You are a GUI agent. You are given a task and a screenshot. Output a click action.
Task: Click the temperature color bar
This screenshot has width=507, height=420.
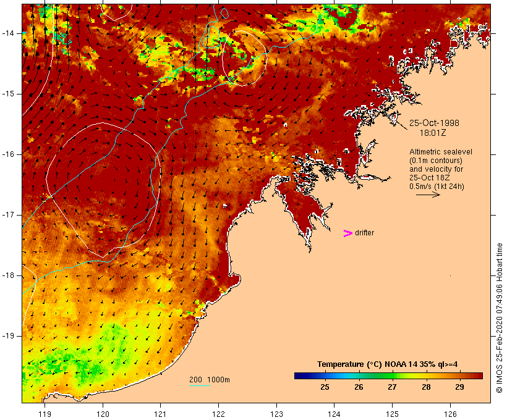(x=388, y=376)
